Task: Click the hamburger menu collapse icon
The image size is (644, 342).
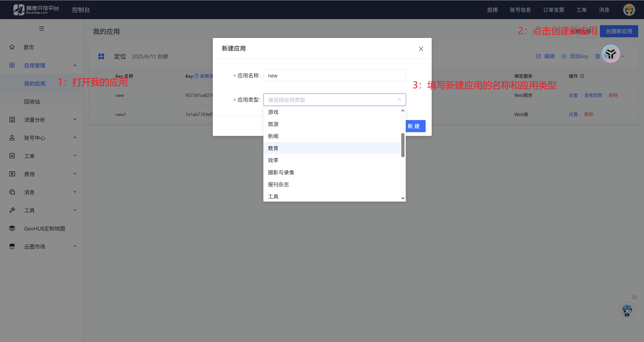Action: tap(42, 29)
